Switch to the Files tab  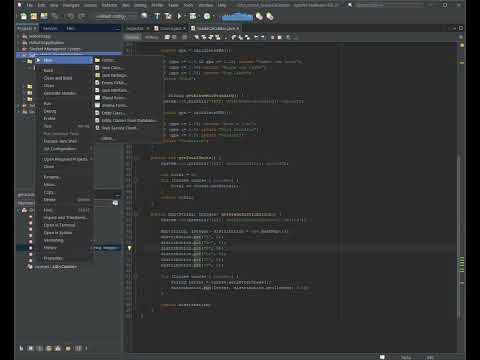70,29
